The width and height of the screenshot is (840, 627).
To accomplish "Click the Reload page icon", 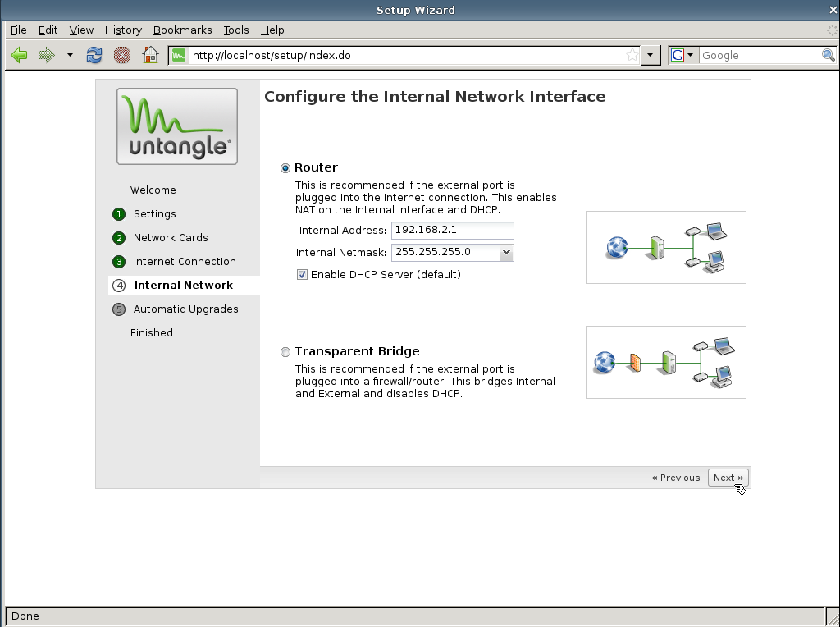I will click(x=94, y=55).
